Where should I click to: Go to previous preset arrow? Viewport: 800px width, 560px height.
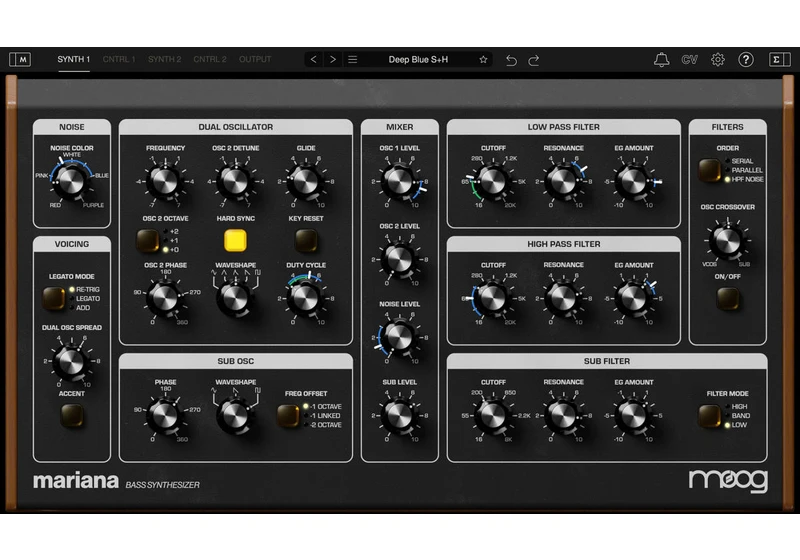click(314, 60)
